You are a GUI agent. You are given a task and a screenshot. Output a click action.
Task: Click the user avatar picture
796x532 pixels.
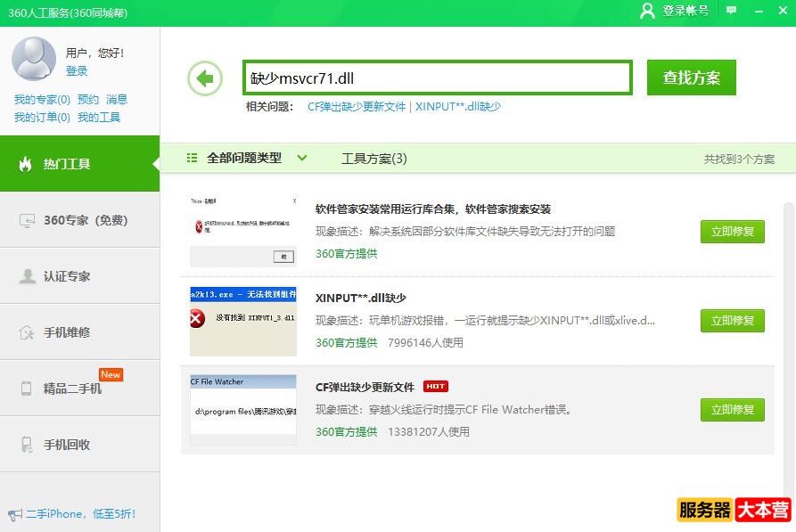[34, 59]
